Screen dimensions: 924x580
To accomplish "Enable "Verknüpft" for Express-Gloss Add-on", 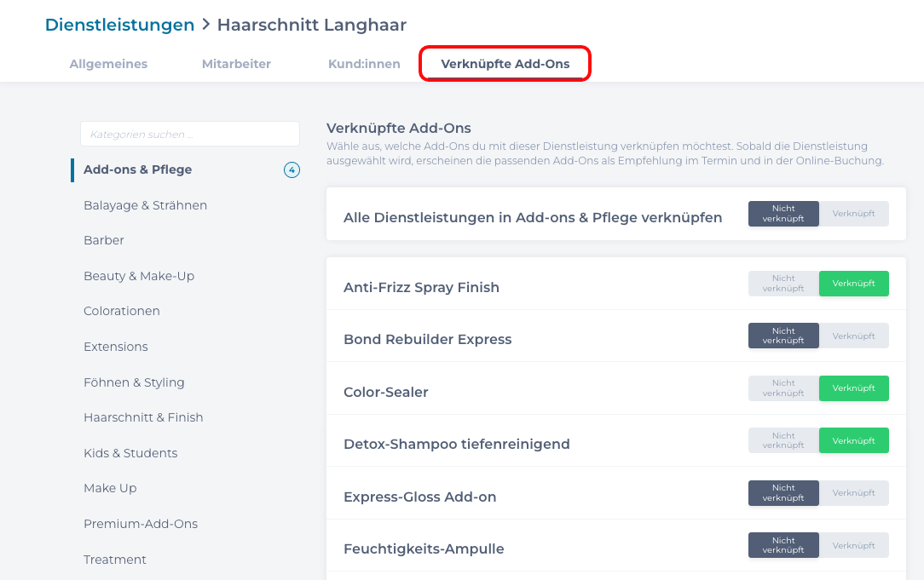I will [x=854, y=492].
